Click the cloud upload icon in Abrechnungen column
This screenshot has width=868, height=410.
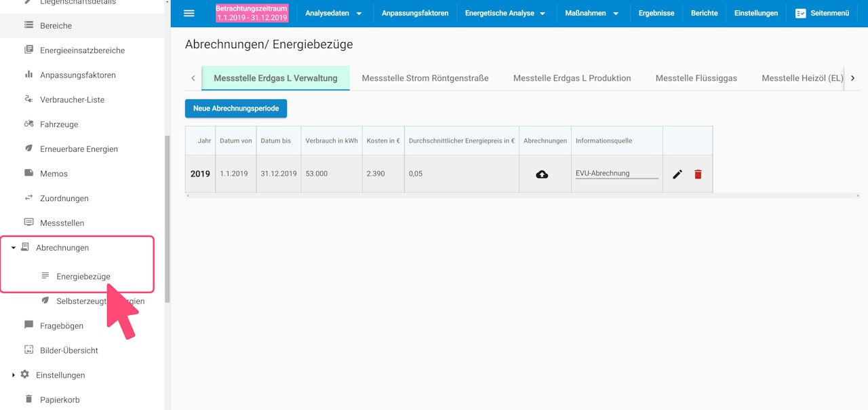point(542,174)
